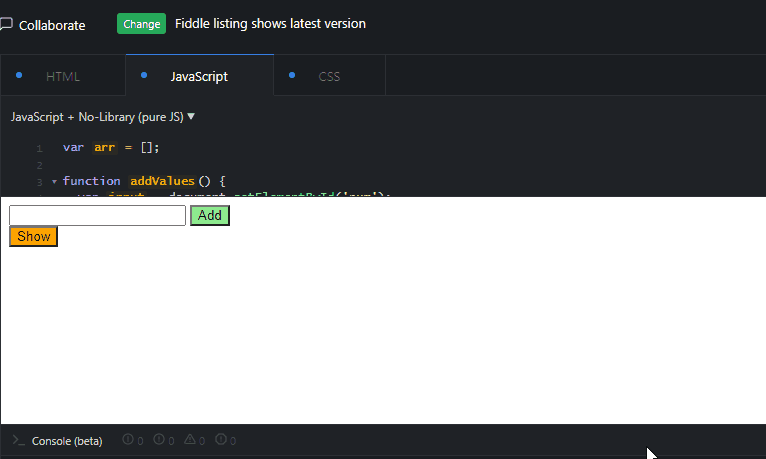Click the blue dot on the JavaScript tab
Viewport: 766px width, 459px height.
pos(144,75)
